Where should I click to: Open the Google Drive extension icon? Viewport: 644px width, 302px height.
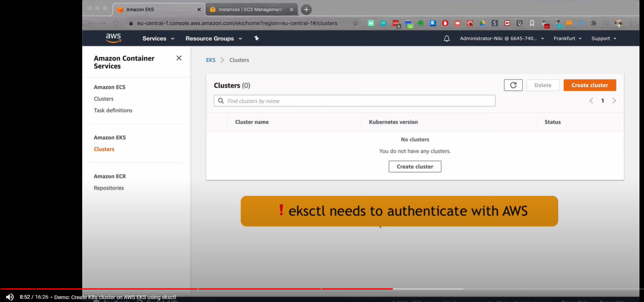point(482,23)
